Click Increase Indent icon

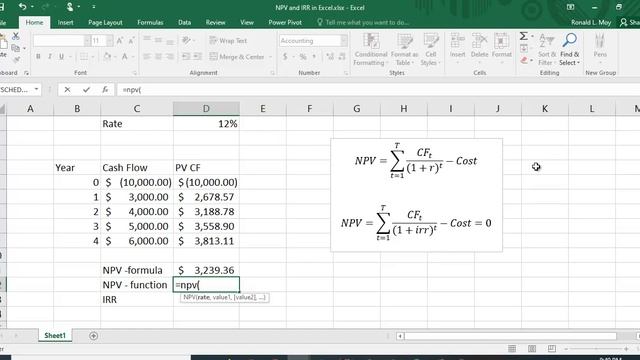197,57
